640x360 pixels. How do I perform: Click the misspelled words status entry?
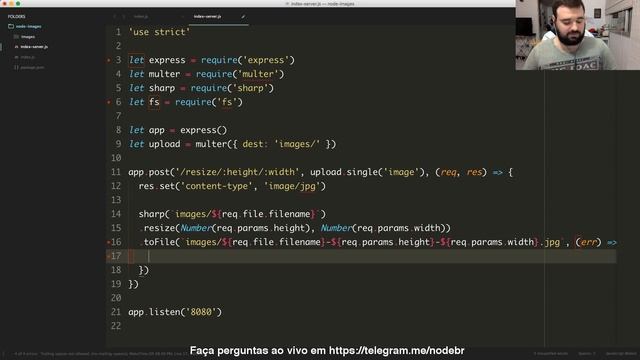[x=551, y=353]
